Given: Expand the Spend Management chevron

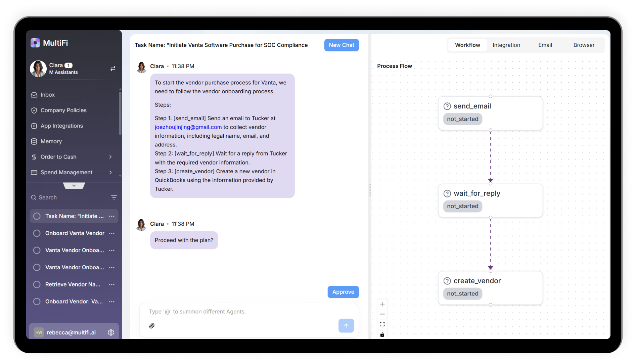Looking at the screenshot, I should pyautogui.click(x=110, y=172).
